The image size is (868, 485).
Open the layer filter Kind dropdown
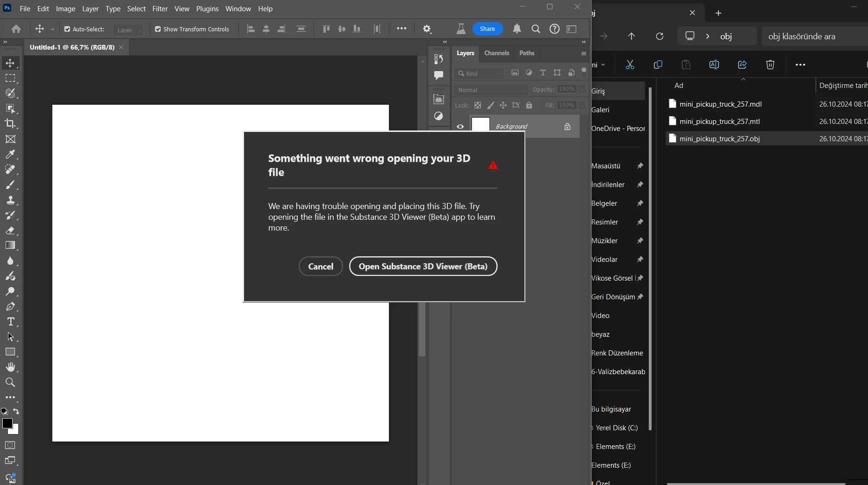click(479, 73)
